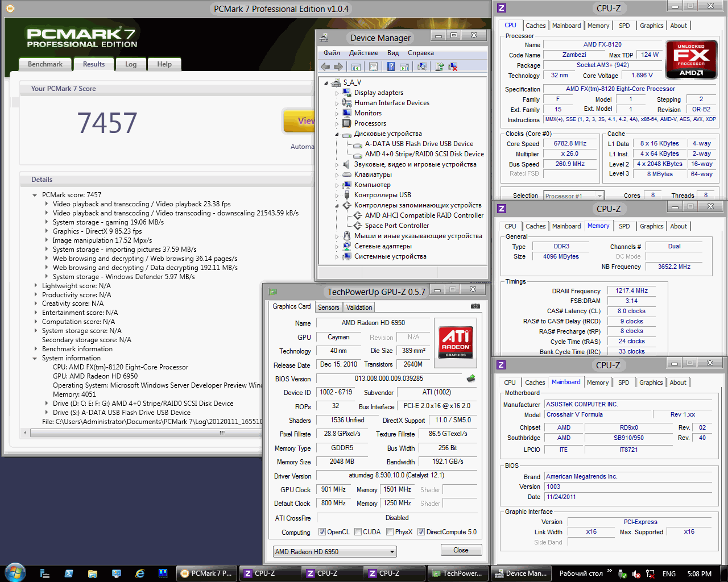The height and width of the screenshot is (582, 728).
Task: Launch PowerShell from the taskbar
Action: click(69, 573)
